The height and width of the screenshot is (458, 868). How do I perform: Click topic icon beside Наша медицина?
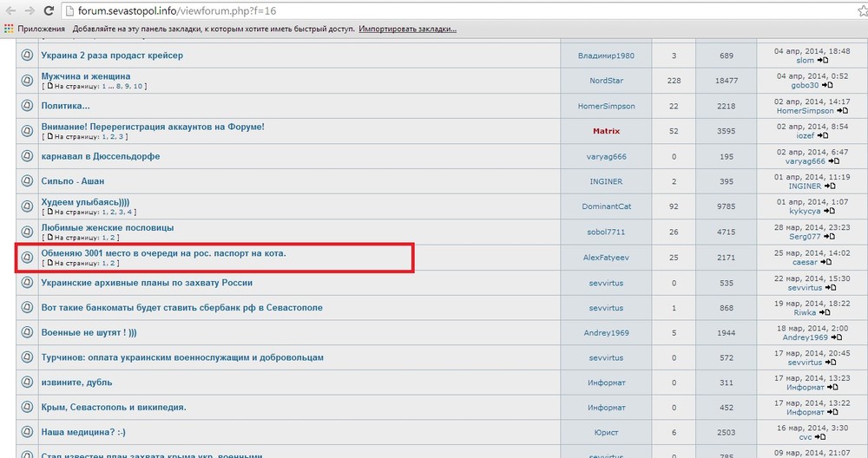click(x=27, y=432)
